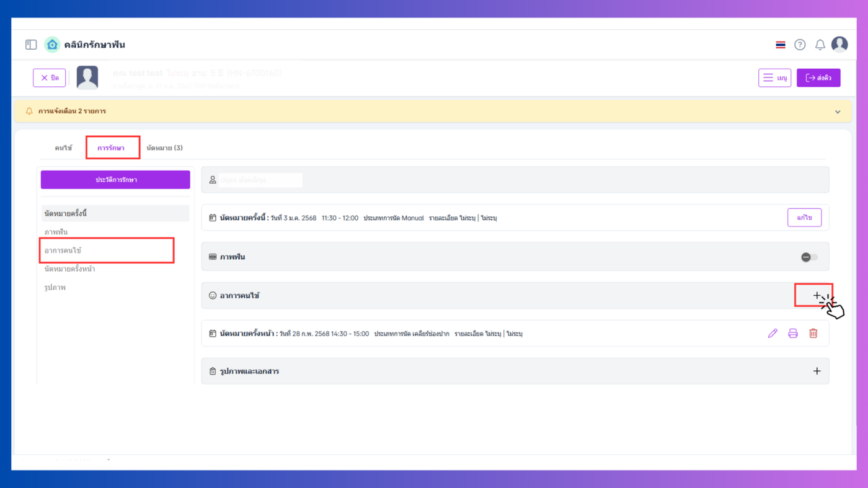
Task: Click the ส่งตัว transfer button
Action: pyautogui.click(x=818, y=78)
